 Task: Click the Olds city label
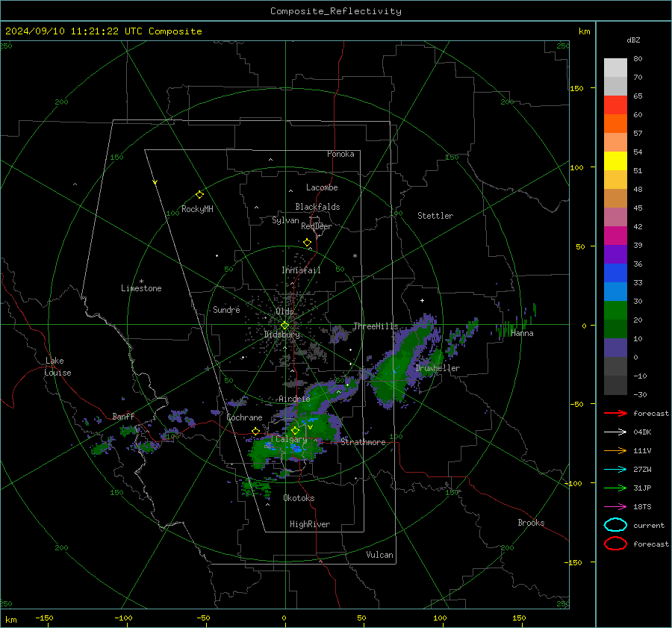284,311
